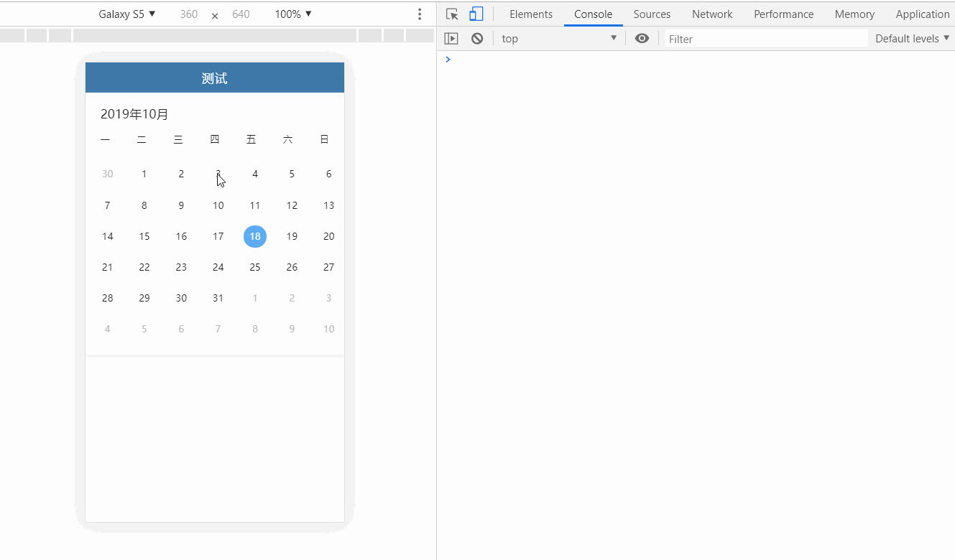Screen dimensions: 955x560
Task: Select date 23 in the calendar
Action: (181, 267)
